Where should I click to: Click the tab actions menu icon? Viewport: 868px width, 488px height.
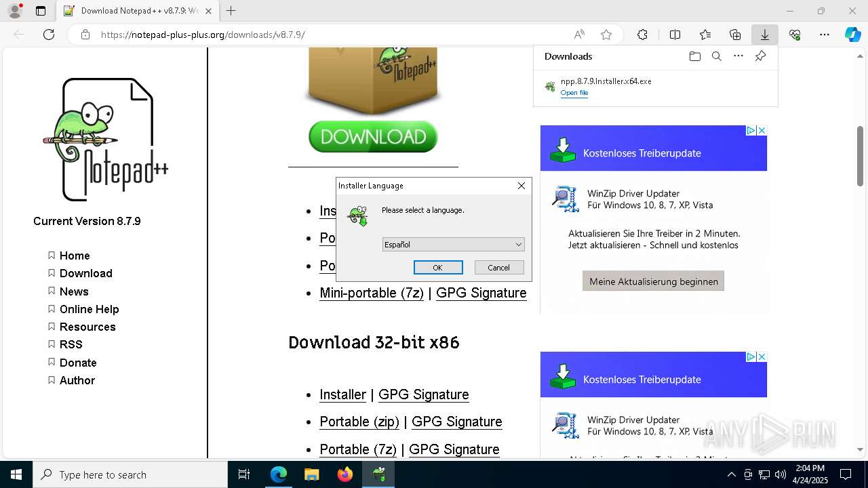(41, 11)
